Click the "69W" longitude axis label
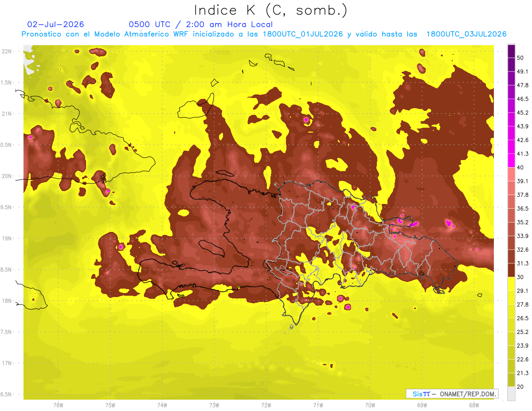The height and width of the screenshot is (411, 532). (x=422, y=405)
